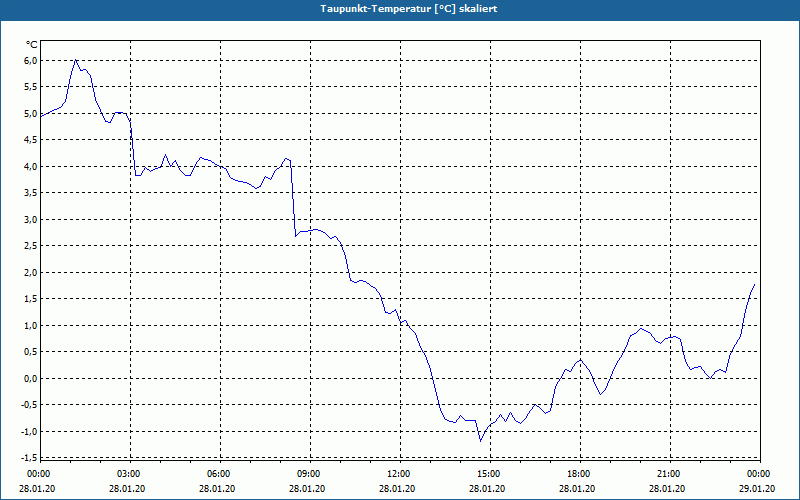Screen dimensions: 800x500
Task: Click the -1,5 y-axis label
Action: (30, 459)
